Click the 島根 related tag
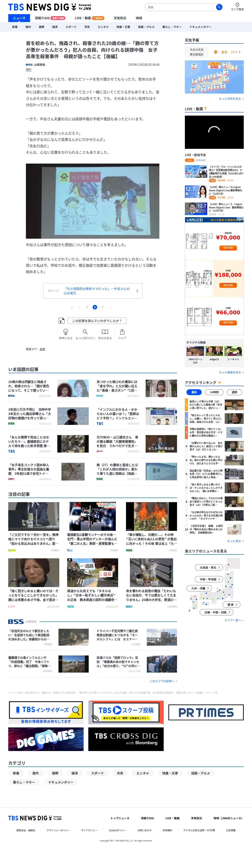 pyautogui.click(x=42, y=349)
